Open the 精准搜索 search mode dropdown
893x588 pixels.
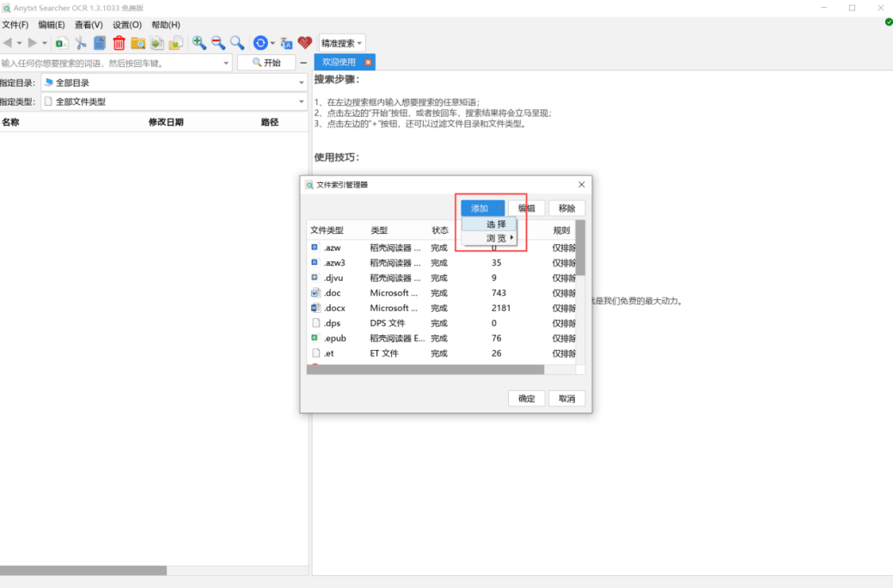[x=342, y=43]
